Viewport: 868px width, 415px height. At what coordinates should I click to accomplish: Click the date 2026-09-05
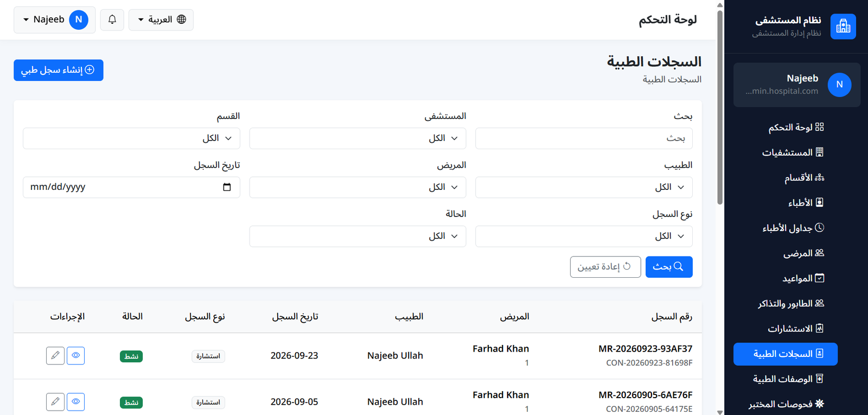(x=295, y=402)
